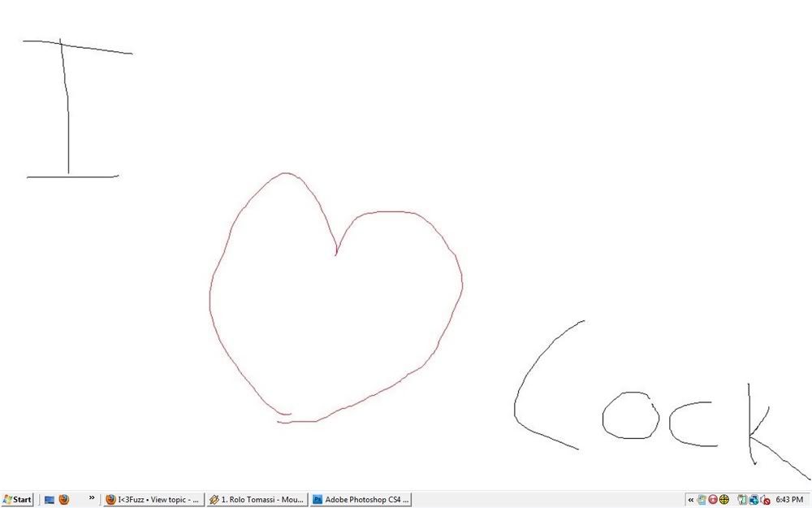Open the Windows Start menu
This screenshot has width=812, height=508.
coord(17,500)
